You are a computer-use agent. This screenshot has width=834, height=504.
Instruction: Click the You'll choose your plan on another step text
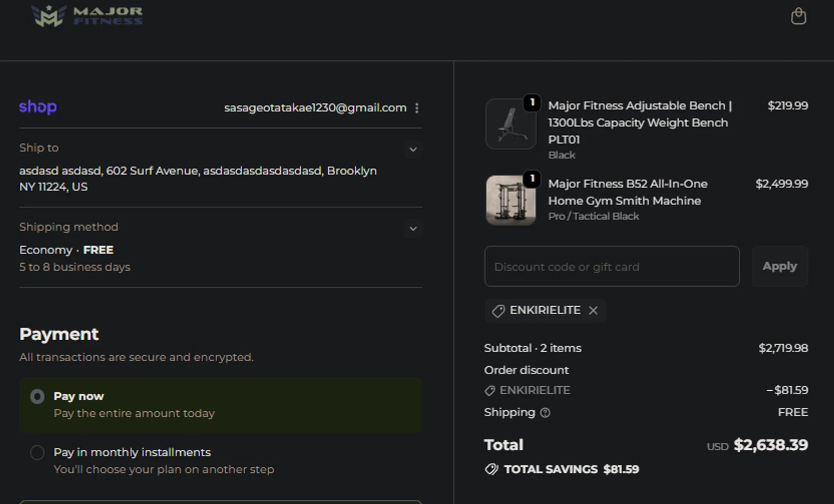pyautogui.click(x=163, y=470)
